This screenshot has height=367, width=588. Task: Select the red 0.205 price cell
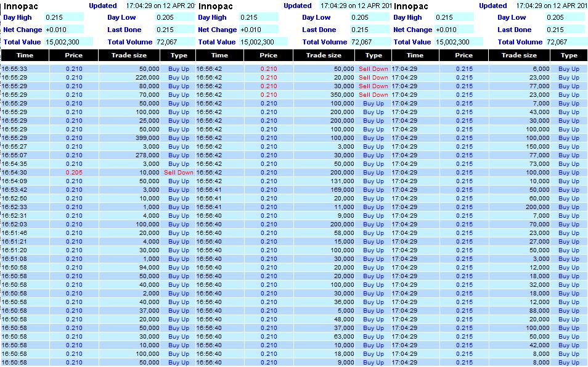74,173
